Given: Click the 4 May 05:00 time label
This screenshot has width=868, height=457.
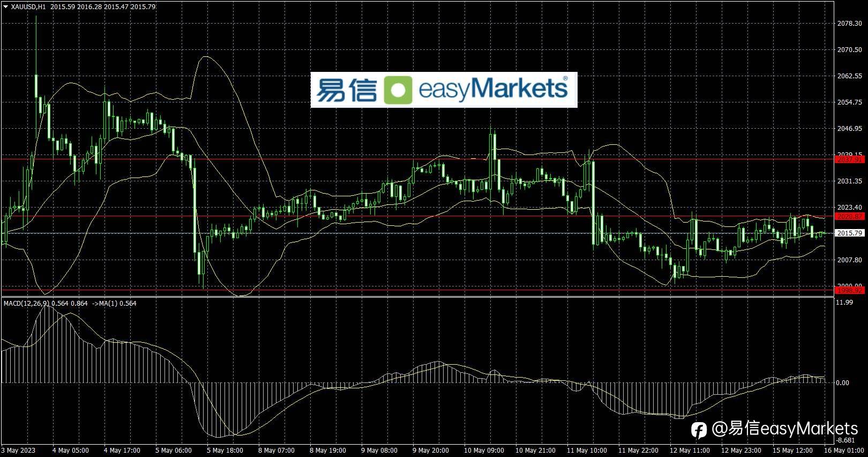Looking at the screenshot, I should click(x=71, y=451).
